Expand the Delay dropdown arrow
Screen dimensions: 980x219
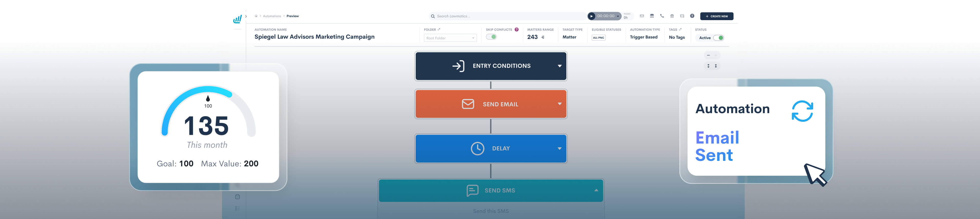click(x=559, y=148)
